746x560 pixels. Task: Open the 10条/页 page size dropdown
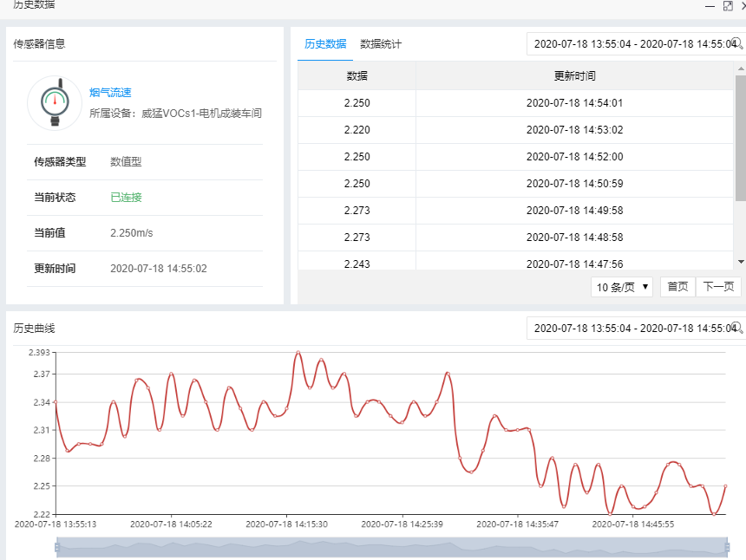tap(621, 286)
